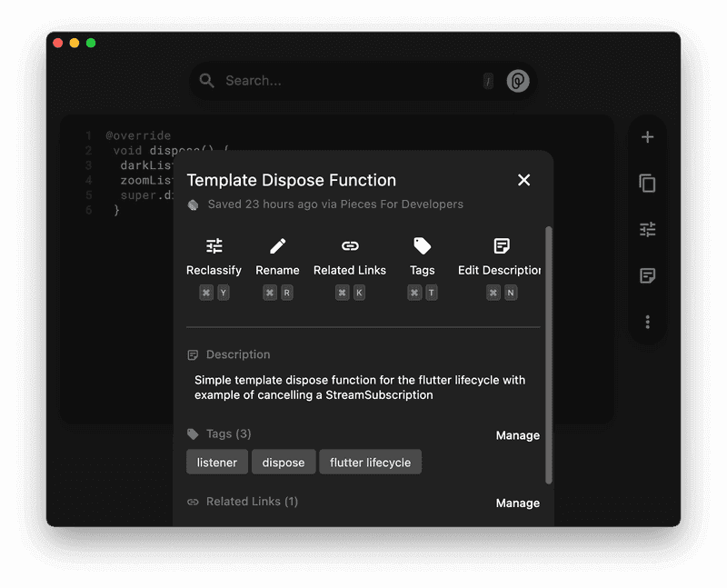
Task: Select the listener tag chip
Action: (216, 462)
